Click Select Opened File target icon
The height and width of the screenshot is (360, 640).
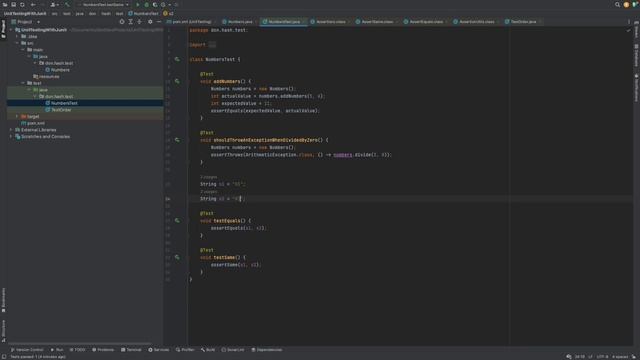point(122,22)
